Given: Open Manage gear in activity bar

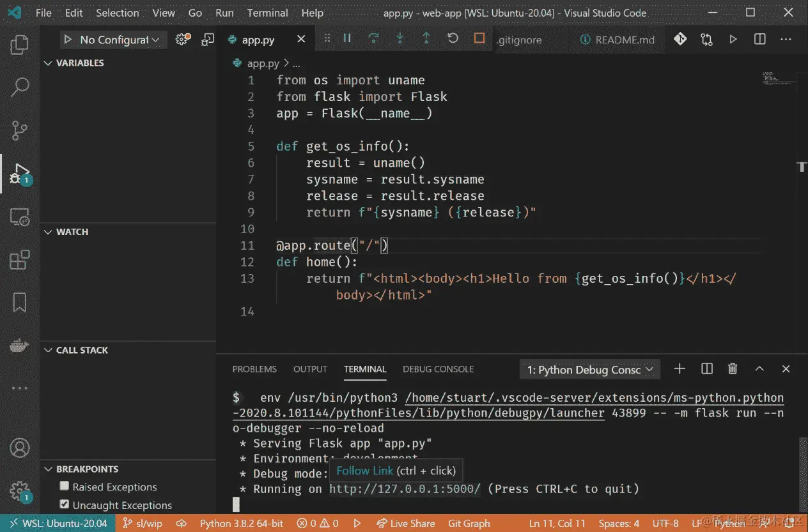Looking at the screenshot, I should point(20,490).
